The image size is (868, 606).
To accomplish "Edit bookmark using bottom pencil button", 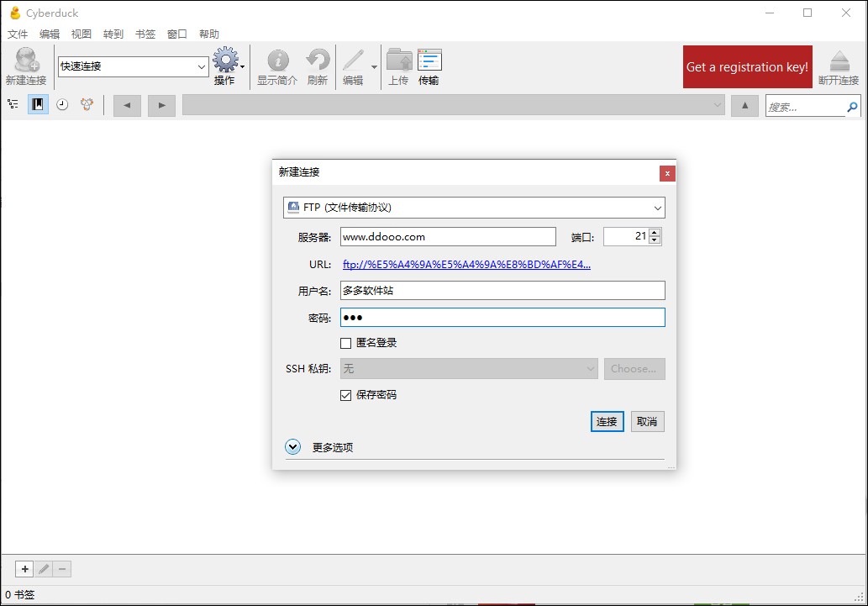I will tap(44, 569).
